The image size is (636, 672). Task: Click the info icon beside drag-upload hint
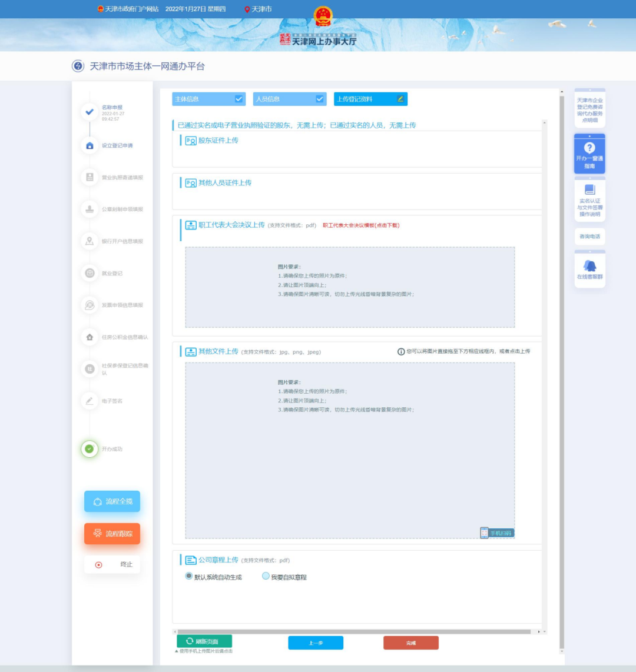click(400, 351)
